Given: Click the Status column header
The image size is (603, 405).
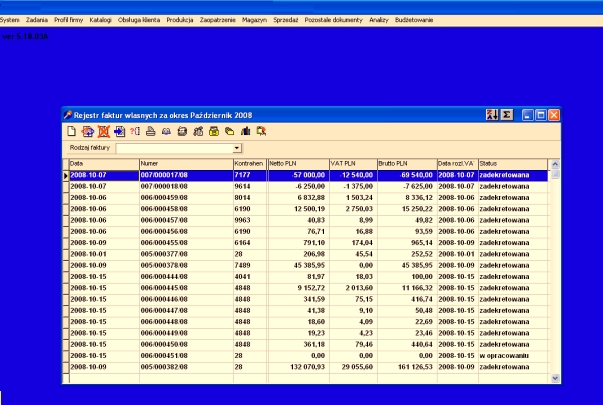Looking at the screenshot, I should 513,164.
